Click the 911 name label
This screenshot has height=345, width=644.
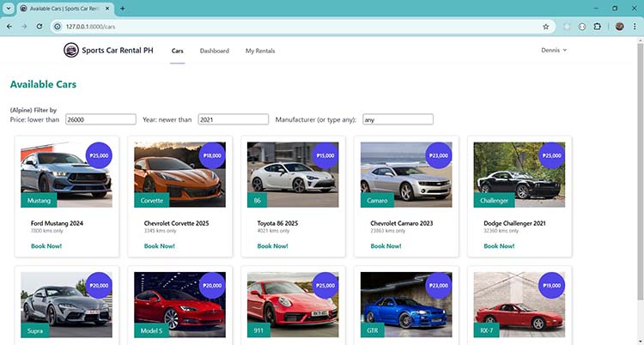pos(258,330)
